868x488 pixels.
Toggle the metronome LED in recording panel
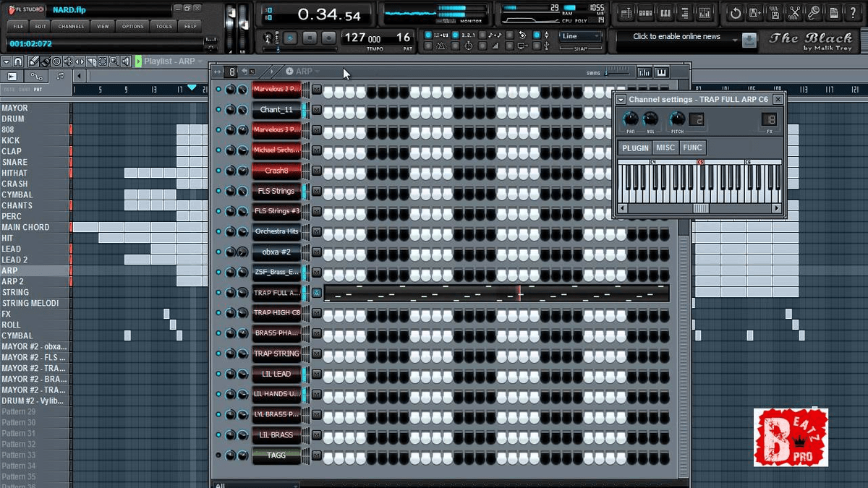click(x=427, y=46)
